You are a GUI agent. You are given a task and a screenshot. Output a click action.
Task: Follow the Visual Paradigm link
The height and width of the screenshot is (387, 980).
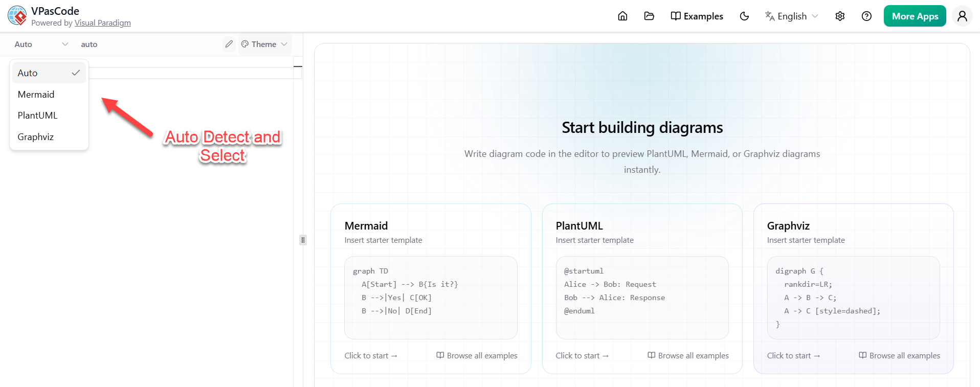coord(103,23)
